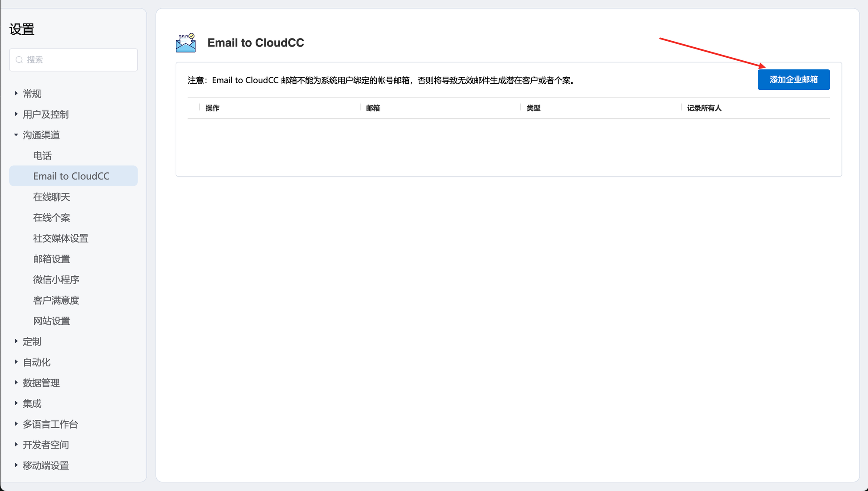Expand the 开发者空间 section arrow
868x491 pixels.
click(16, 445)
